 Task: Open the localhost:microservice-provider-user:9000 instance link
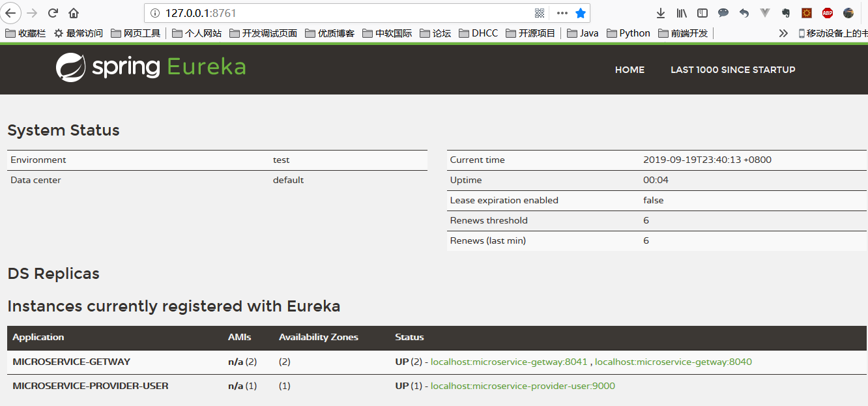tap(523, 386)
